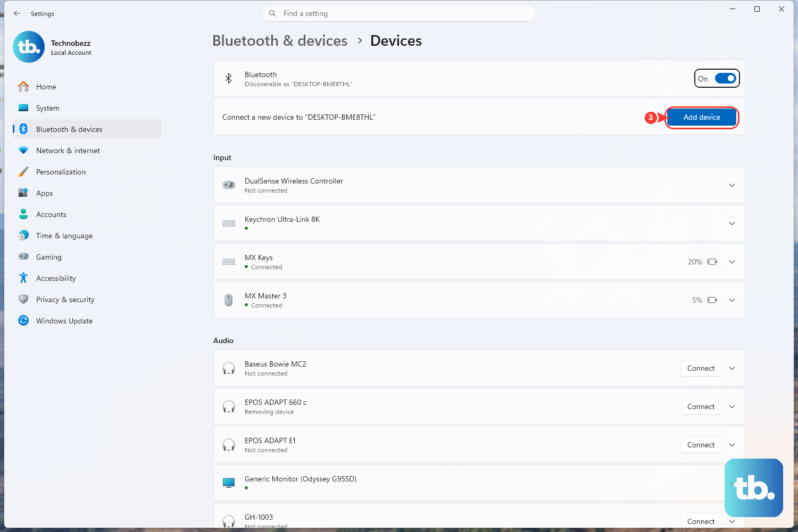Image resolution: width=798 pixels, height=532 pixels.
Task: Connect the EPOS ADAPT 660 c
Action: [x=701, y=406]
